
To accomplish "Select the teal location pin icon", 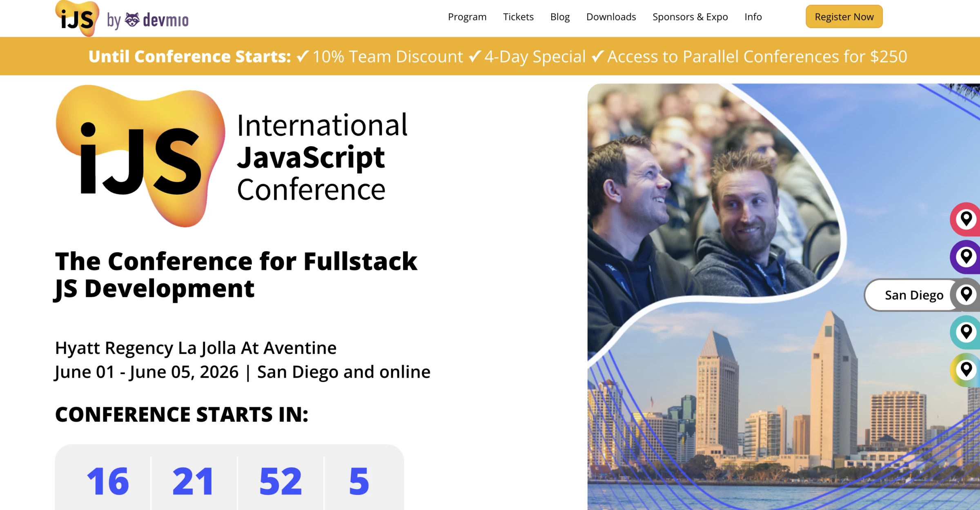I will point(965,332).
